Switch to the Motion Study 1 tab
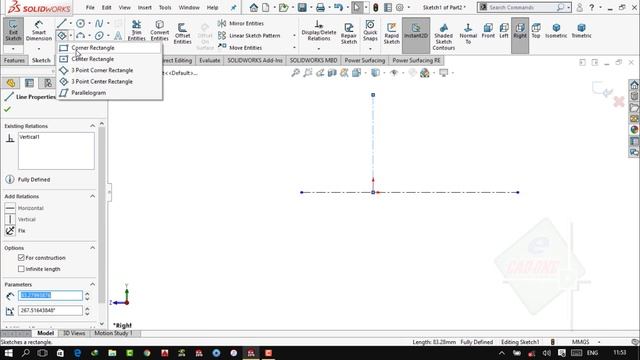This screenshot has height=360, width=640. tap(113, 333)
